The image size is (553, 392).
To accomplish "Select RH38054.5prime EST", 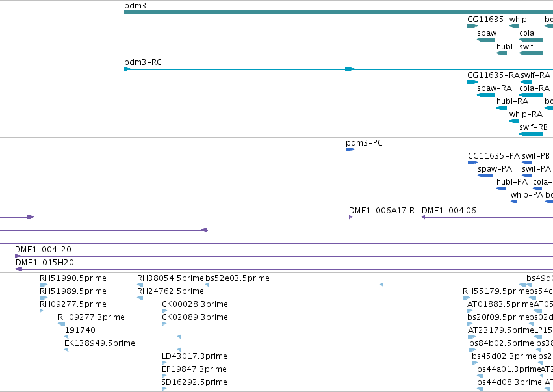I will coord(140,285).
